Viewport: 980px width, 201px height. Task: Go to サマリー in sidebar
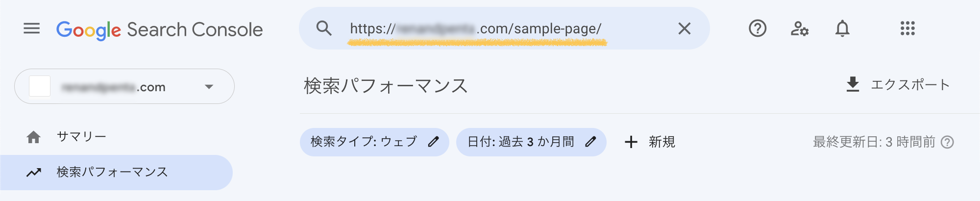[81, 137]
